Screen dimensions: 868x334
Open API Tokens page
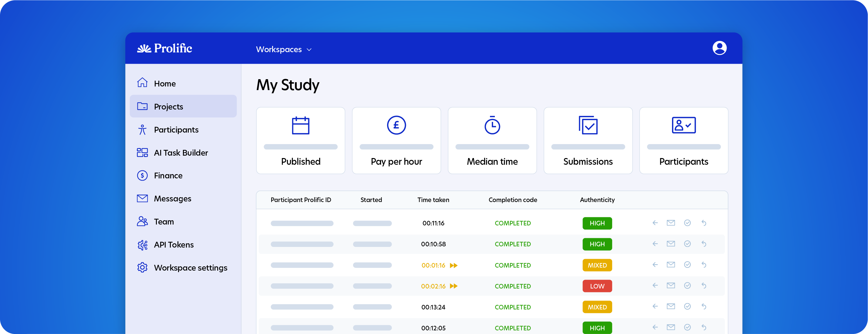(x=174, y=245)
